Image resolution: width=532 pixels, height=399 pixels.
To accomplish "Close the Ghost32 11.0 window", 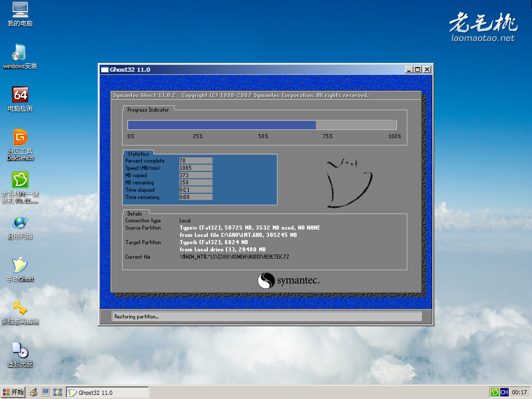I will tap(427, 70).
